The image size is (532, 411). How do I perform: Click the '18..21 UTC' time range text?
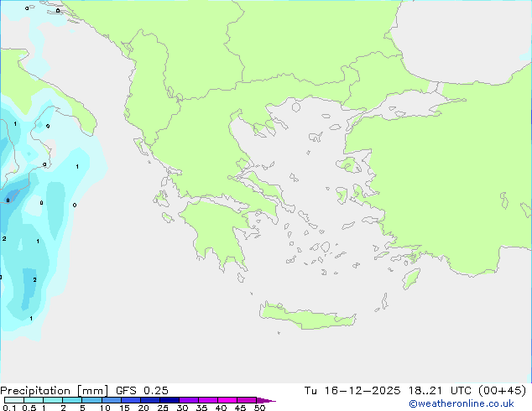point(440,391)
